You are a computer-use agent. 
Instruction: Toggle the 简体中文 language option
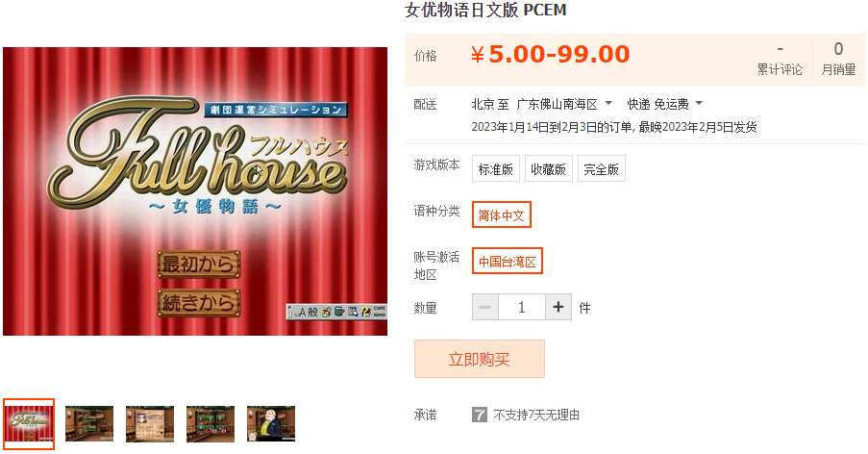click(502, 214)
